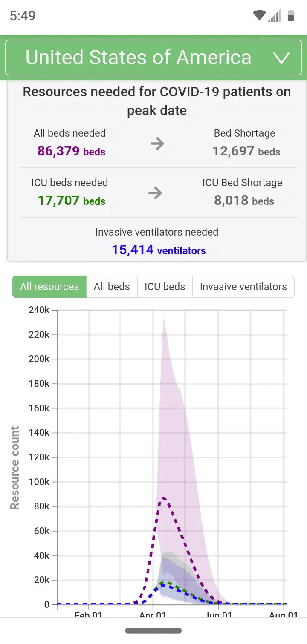Tap the 5:49 clock in the status bar
This screenshot has width=307, height=644.
(x=23, y=16)
